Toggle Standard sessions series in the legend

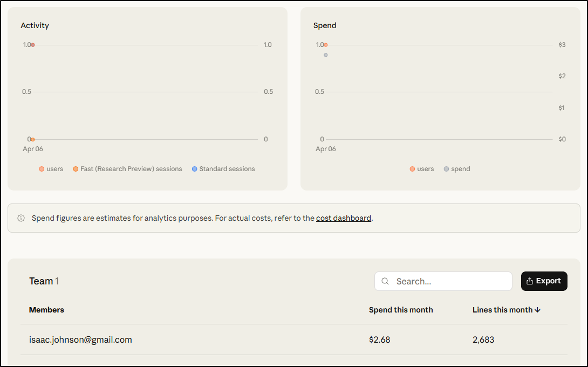(x=223, y=169)
